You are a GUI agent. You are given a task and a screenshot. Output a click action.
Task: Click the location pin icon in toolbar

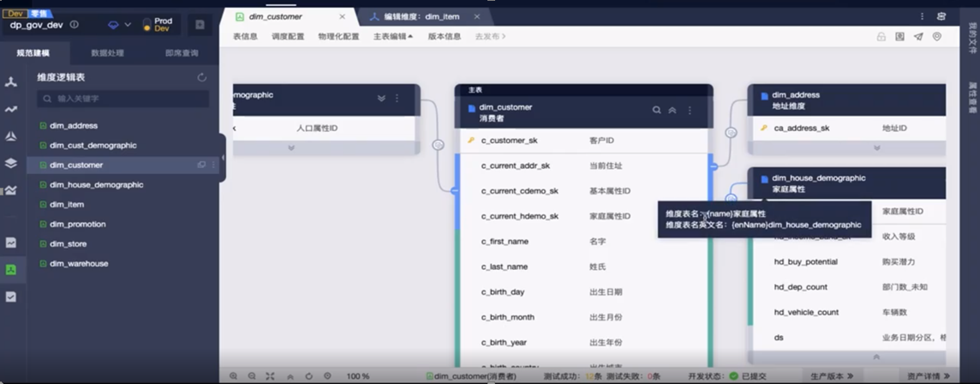tap(937, 37)
